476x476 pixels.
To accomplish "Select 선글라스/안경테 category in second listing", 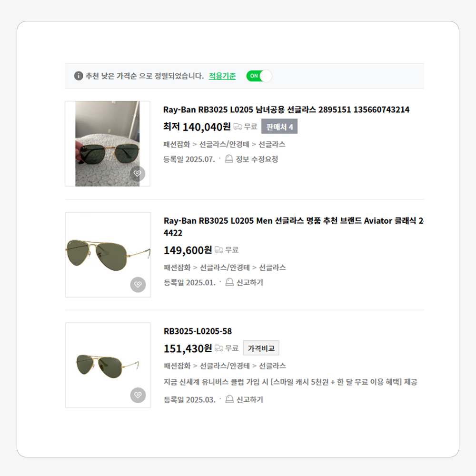I will point(225,268).
